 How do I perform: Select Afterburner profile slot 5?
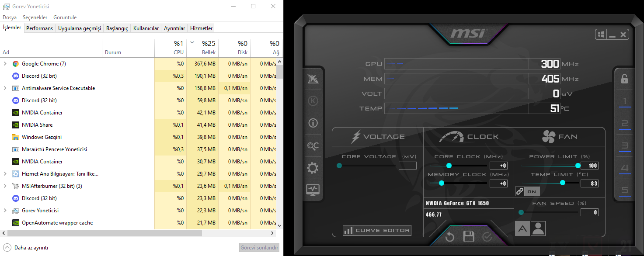tap(625, 190)
